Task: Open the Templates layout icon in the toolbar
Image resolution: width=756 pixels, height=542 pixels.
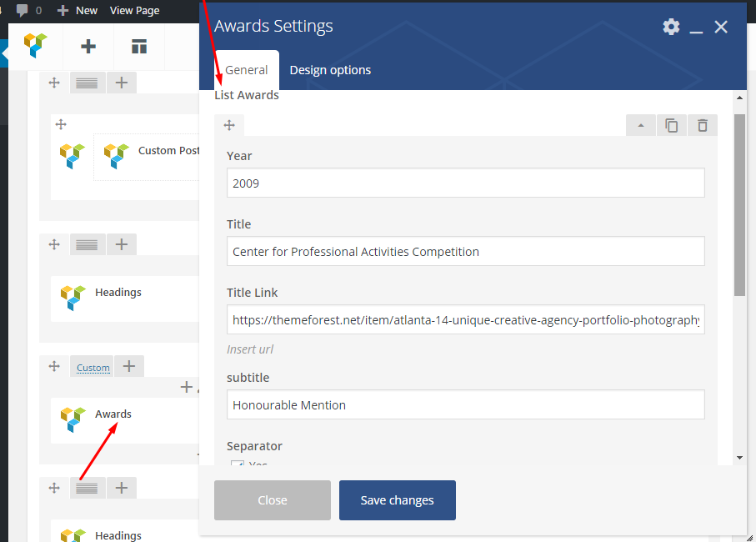Action: coord(139,47)
